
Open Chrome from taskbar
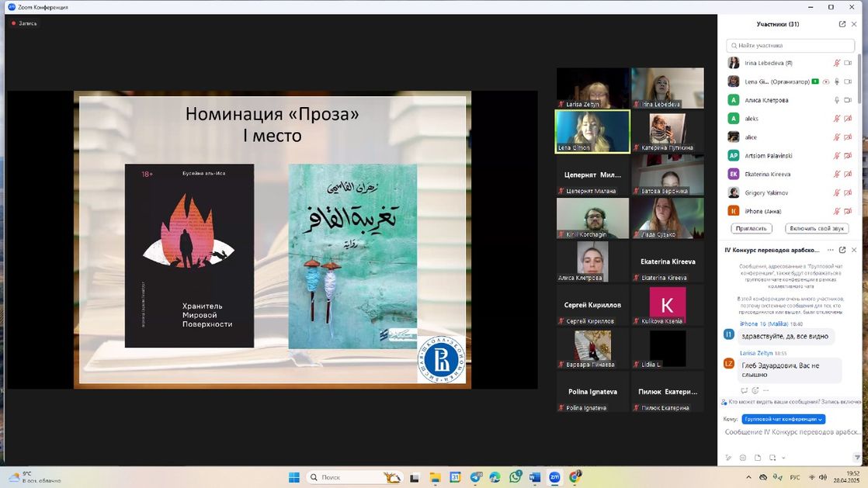click(575, 477)
